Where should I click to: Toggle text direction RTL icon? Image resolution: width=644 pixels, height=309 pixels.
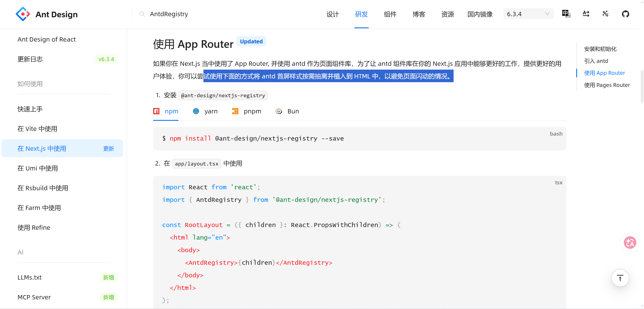pyautogui.click(x=586, y=14)
